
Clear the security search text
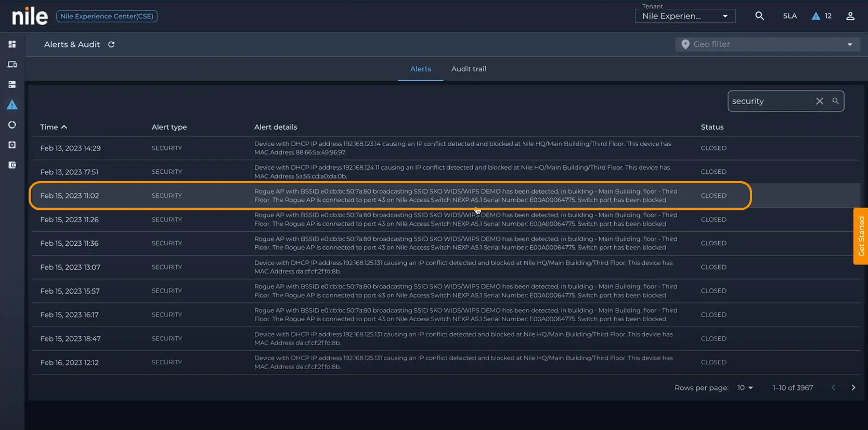820,101
